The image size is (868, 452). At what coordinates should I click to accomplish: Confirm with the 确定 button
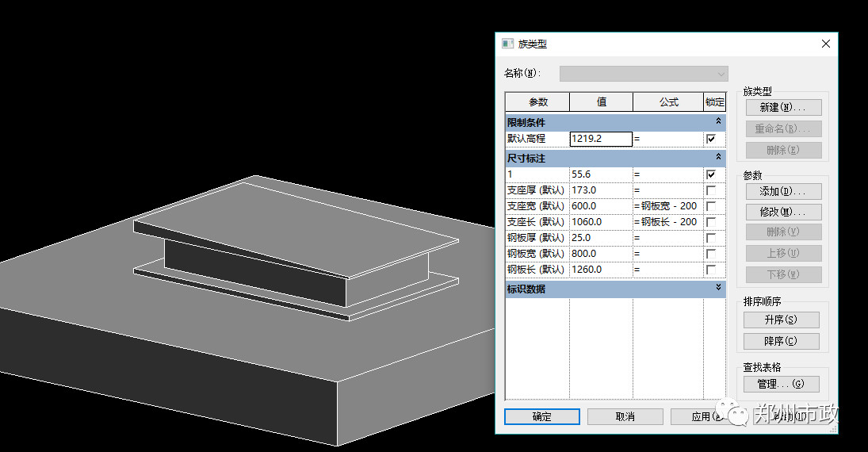(542, 416)
